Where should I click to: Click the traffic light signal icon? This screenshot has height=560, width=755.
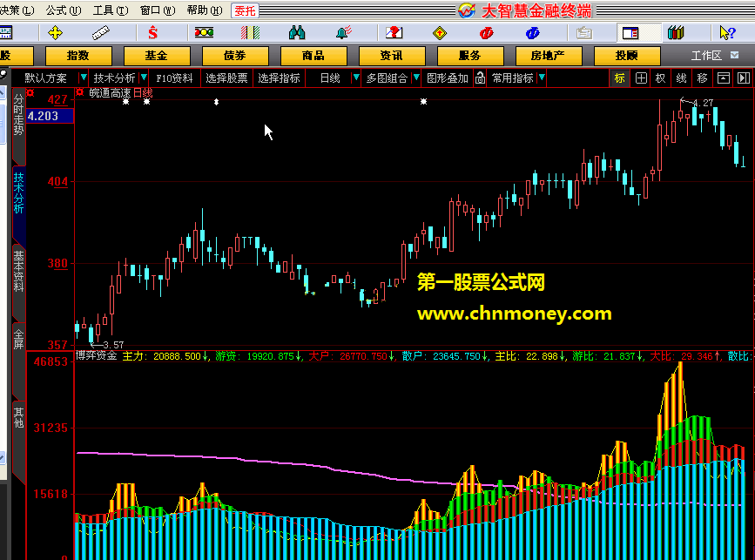click(x=204, y=33)
